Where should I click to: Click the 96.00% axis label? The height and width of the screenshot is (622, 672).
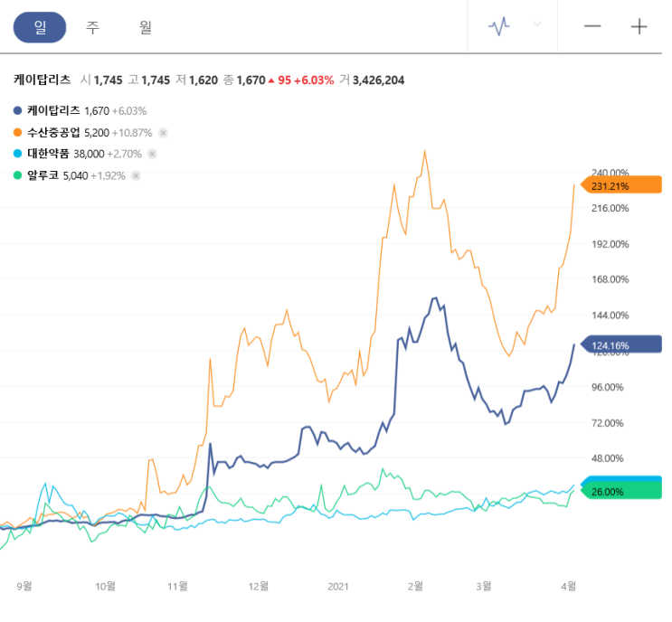point(608,387)
